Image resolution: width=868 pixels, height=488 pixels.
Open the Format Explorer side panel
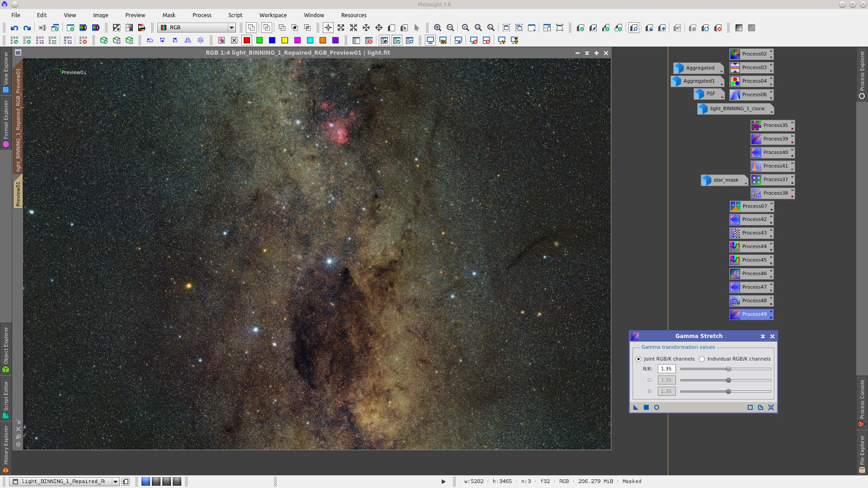click(x=6, y=124)
